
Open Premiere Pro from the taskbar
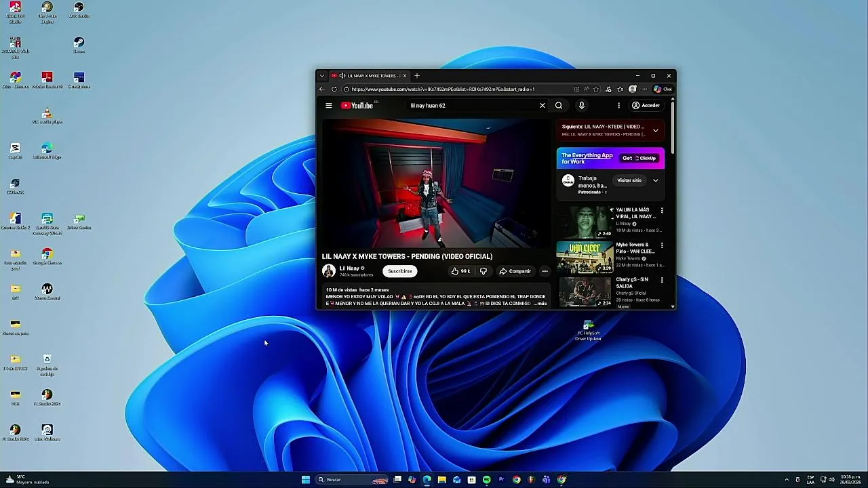point(502,480)
